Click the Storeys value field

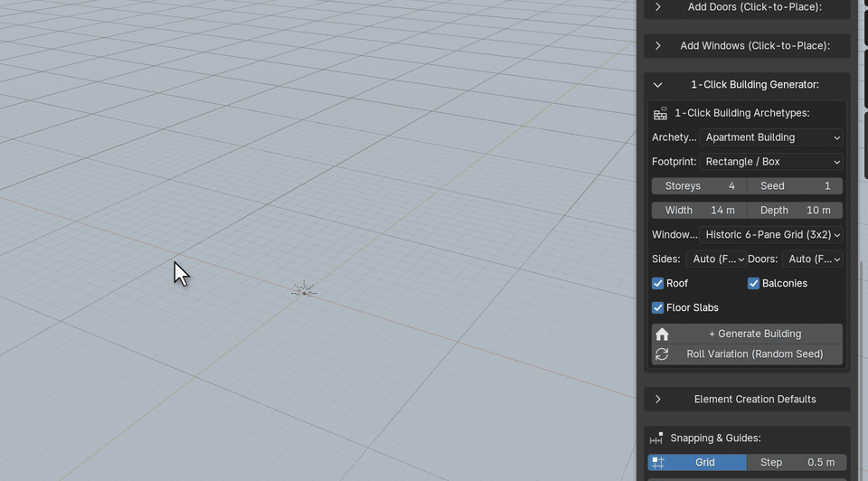[x=699, y=186]
